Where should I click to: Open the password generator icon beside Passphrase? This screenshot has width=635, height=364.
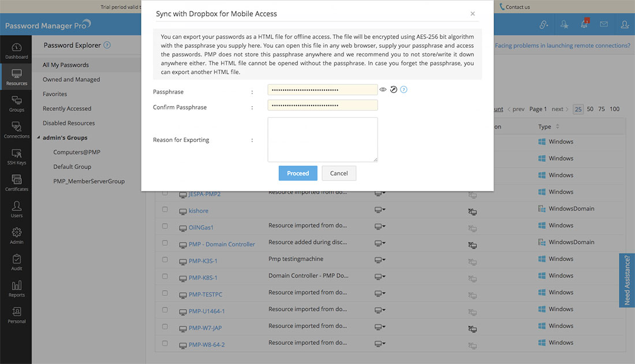point(393,89)
